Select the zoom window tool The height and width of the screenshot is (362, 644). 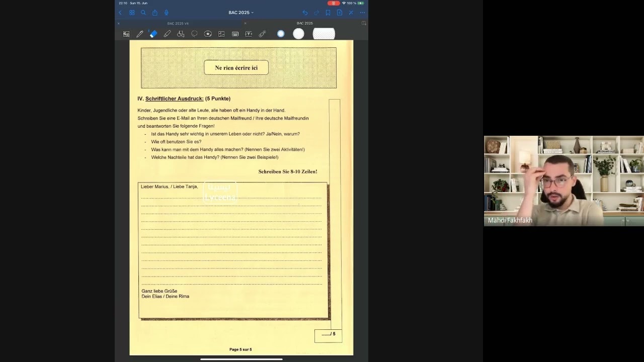tap(126, 34)
